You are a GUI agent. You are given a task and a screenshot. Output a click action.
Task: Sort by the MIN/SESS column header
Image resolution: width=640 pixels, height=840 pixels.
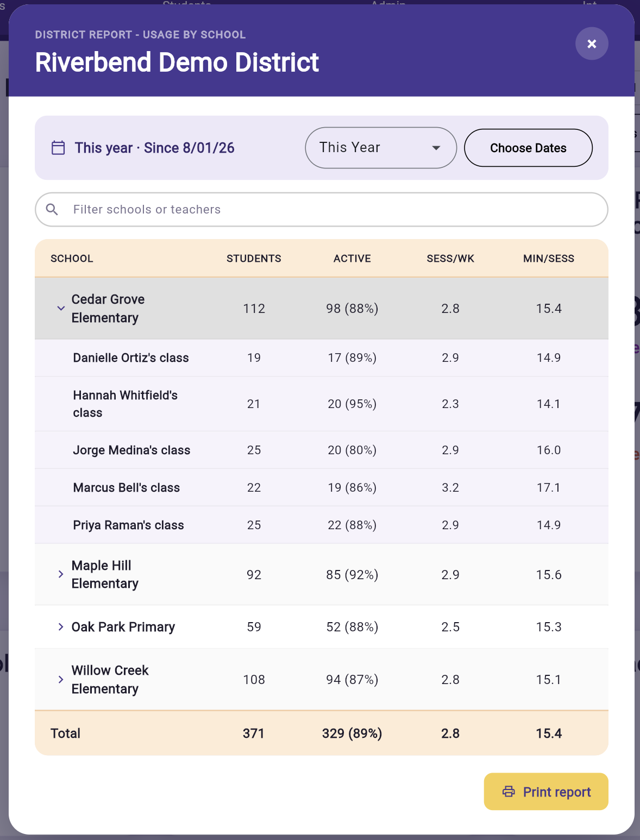pyautogui.click(x=549, y=259)
